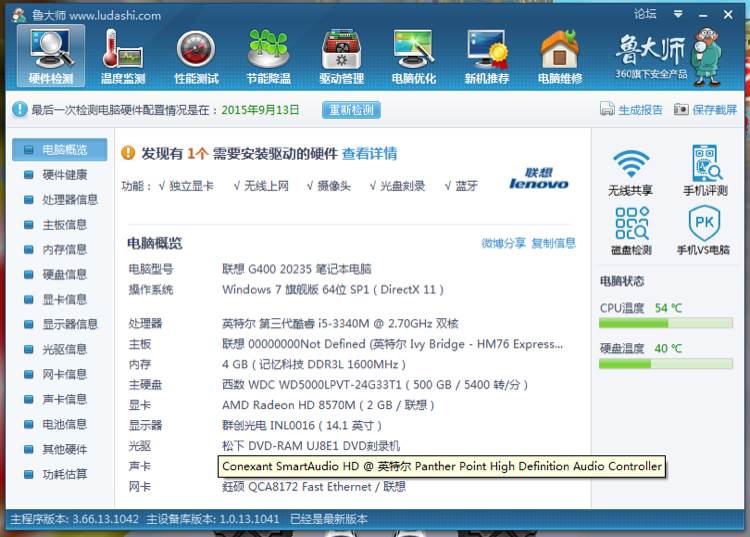
Task: Launch the 性能测试 performance test
Action: [196, 56]
